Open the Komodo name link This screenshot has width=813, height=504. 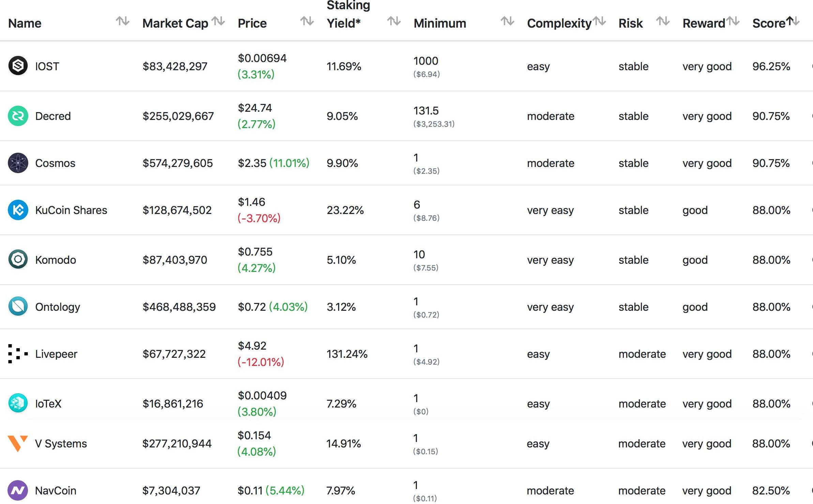56,260
